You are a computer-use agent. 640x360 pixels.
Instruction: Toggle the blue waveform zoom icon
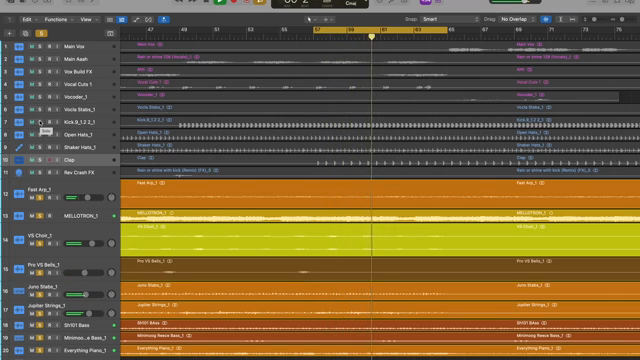click(x=546, y=19)
